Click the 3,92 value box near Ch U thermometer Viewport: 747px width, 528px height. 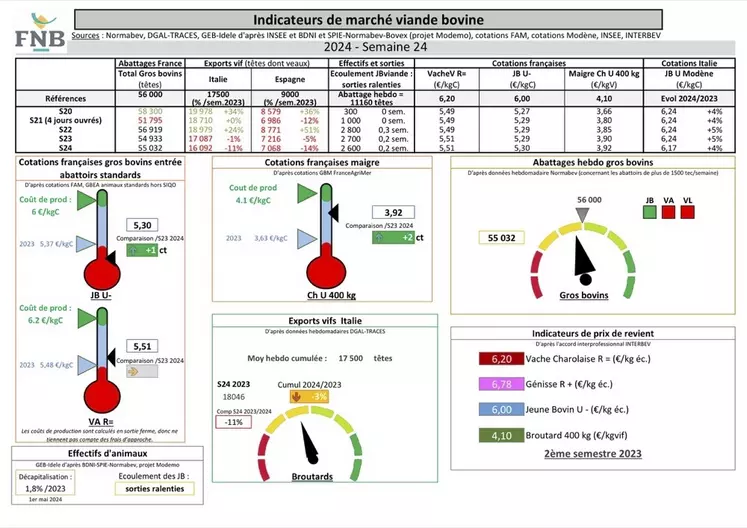point(393,213)
